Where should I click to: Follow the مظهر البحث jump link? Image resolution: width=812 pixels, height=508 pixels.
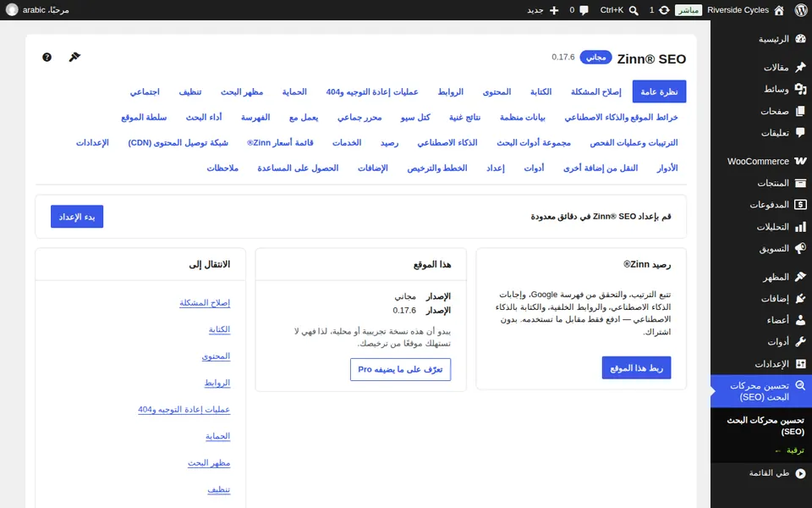click(x=209, y=463)
